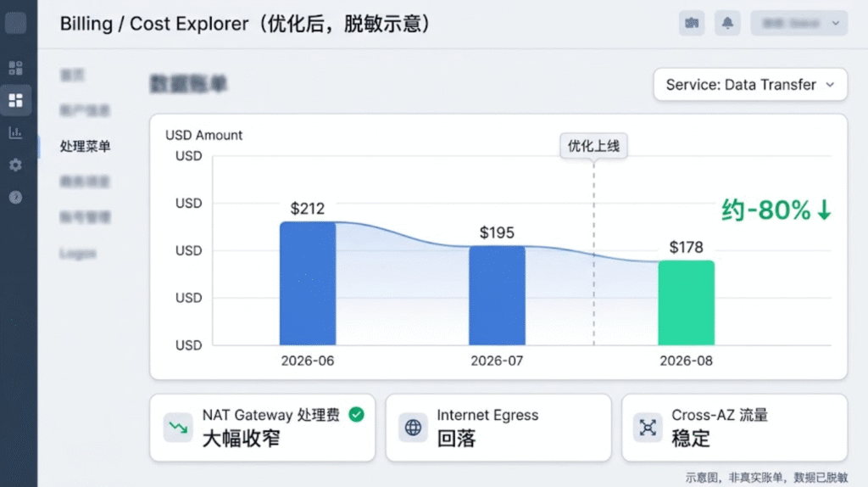Click the 2026-07 blue bar
Screen dimensions: 868x487
point(497,296)
